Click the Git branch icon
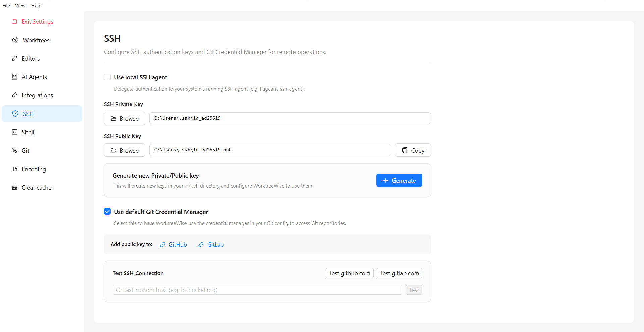This screenshot has height=332, width=644. coord(15,150)
